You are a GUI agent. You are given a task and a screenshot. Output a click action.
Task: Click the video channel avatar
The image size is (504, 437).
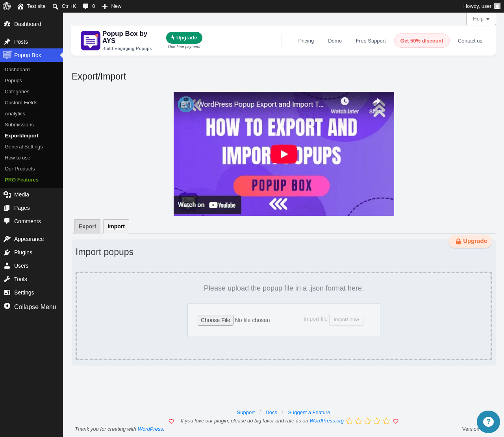(186, 104)
